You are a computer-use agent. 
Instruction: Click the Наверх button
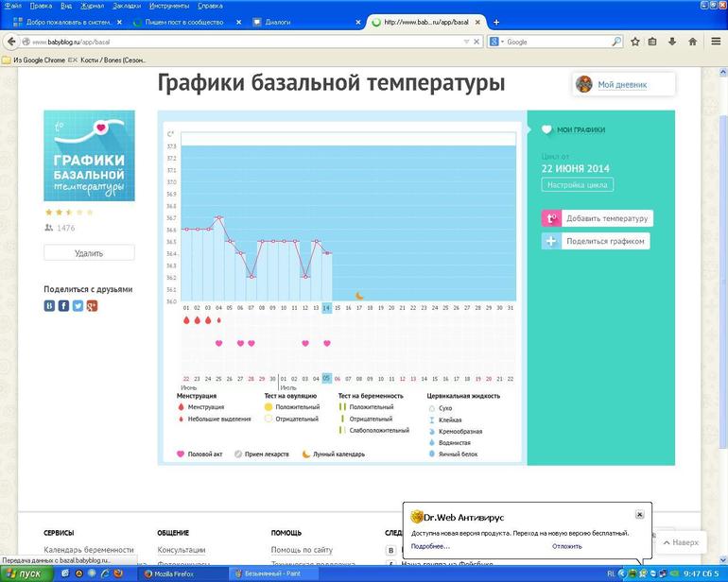(x=681, y=542)
